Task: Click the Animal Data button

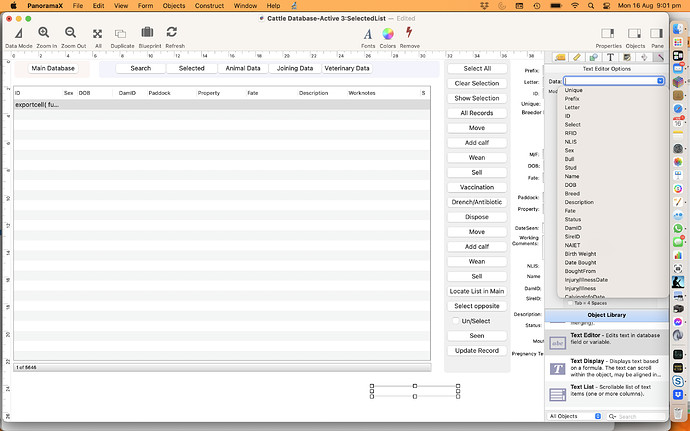Action: (x=243, y=68)
